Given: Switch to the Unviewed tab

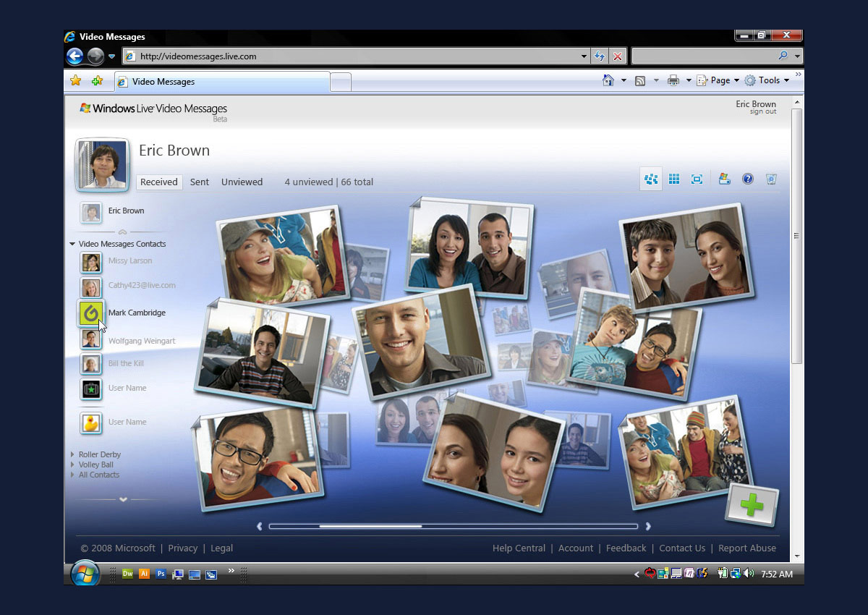Looking at the screenshot, I should (x=242, y=182).
